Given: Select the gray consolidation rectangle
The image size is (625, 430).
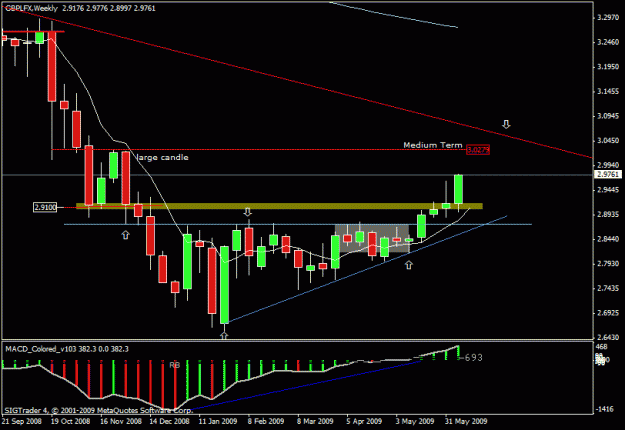Looking at the screenshot, I should [x=371, y=238].
